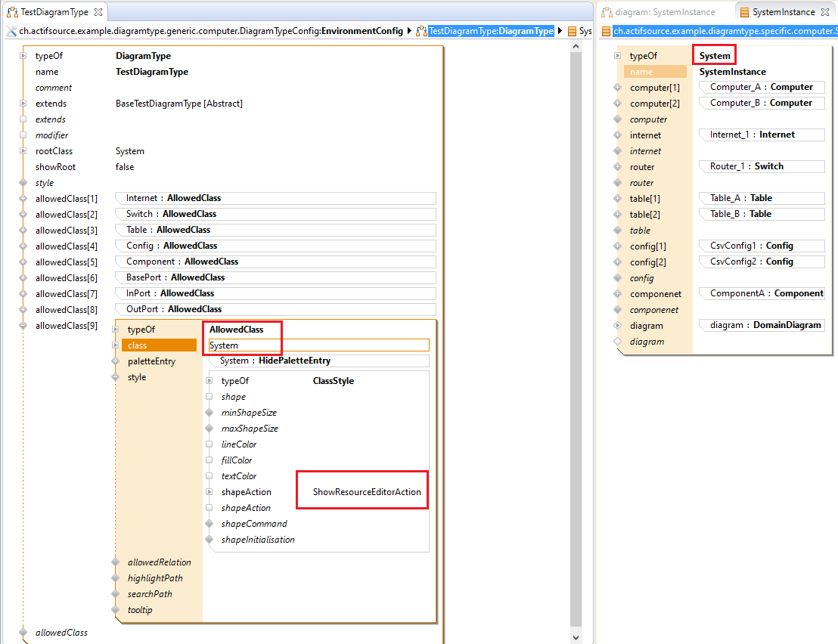838x644 pixels.
Task: Expand the shapeAction ShowResourceEditorAction arrow
Action: point(209,492)
